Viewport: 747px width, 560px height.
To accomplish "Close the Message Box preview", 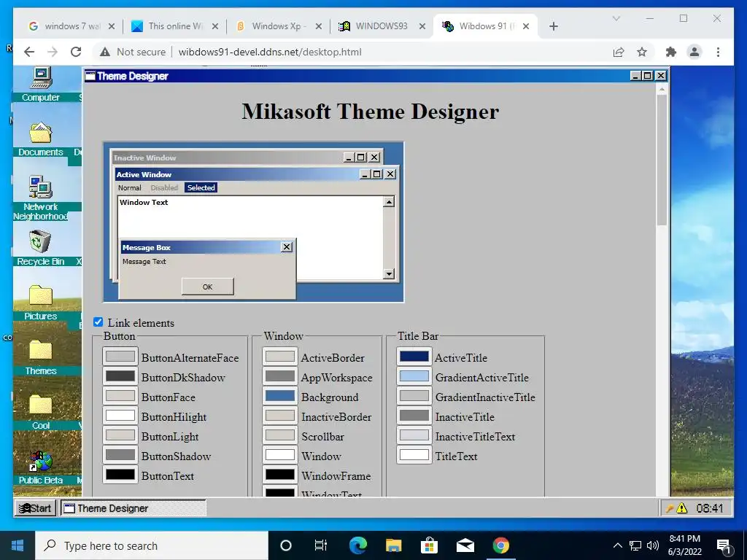I will click(286, 246).
